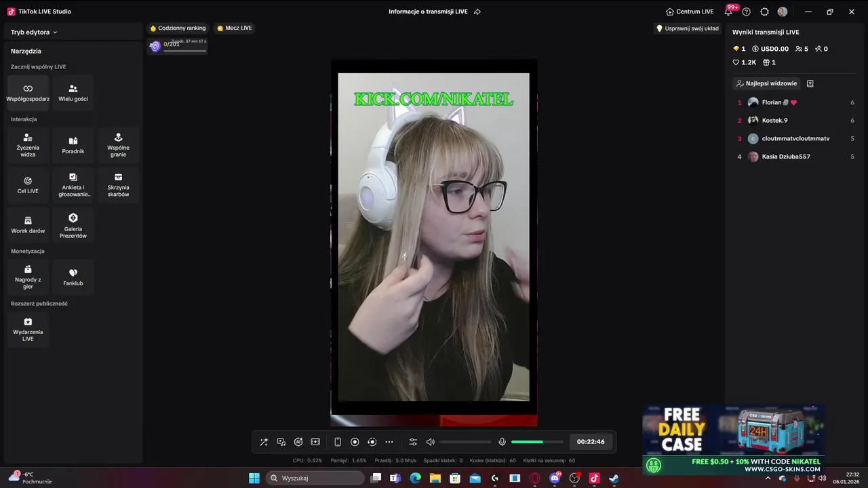
Task: Open Galeria Prezentów tool
Action: 73,225
